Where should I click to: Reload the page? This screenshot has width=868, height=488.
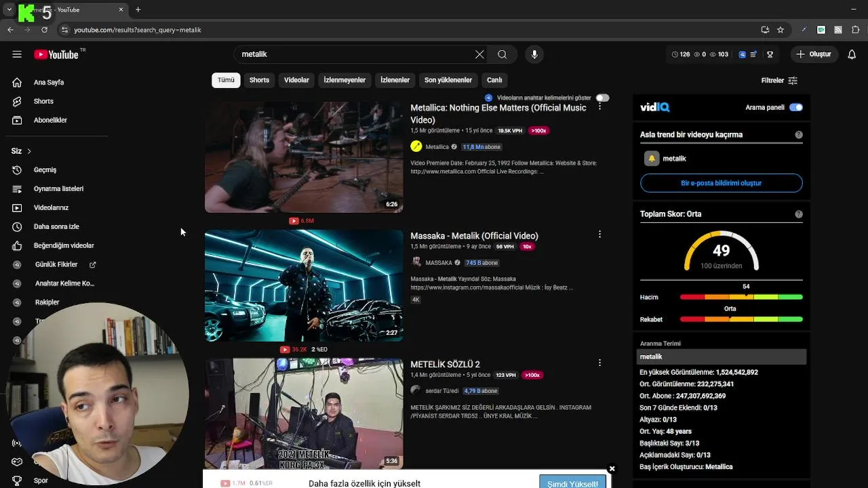pos(44,30)
